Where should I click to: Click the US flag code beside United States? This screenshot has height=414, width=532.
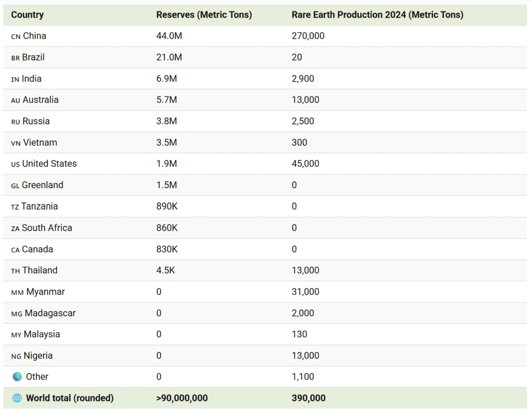coord(15,164)
